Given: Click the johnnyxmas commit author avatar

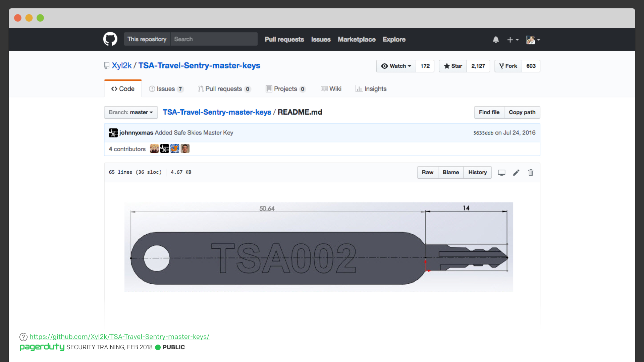Looking at the screenshot, I should [x=113, y=133].
